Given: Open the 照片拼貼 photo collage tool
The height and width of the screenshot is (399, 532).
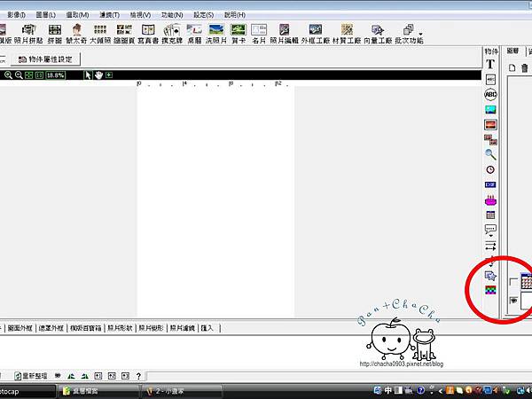Looking at the screenshot, I should pos(28,34).
